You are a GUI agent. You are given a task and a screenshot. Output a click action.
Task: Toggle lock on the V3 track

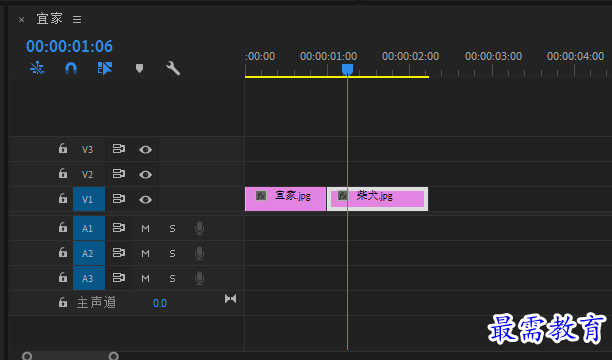[x=63, y=149]
